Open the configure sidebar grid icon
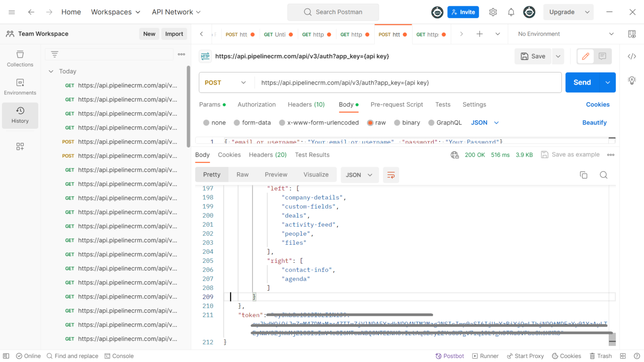The width and height of the screenshot is (644, 362). click(20, 146)
